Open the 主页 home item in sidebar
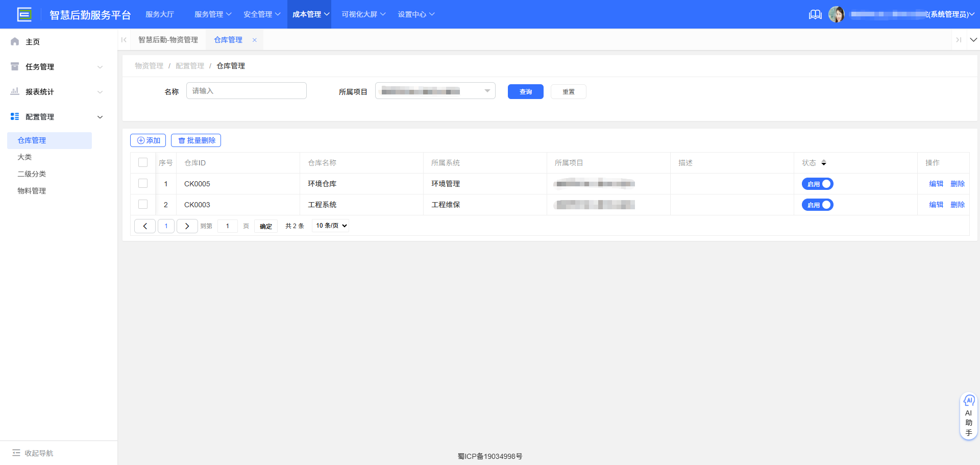The image size is (980, 465). [x=33, y=41]
